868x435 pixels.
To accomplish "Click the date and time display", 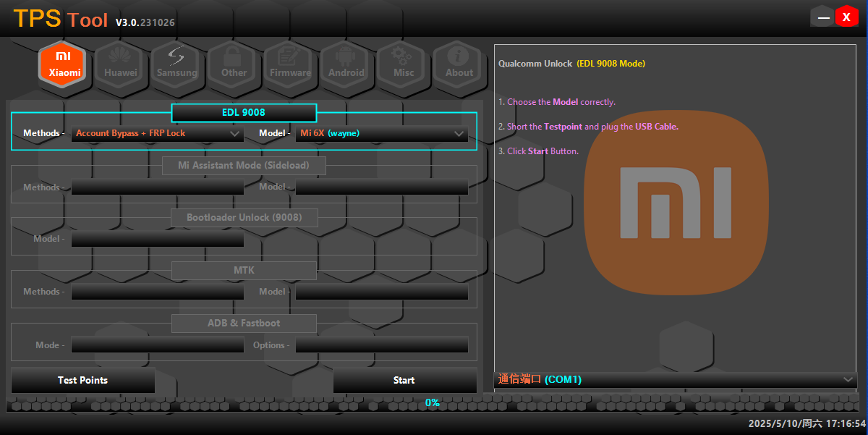I will click(807, 423).
